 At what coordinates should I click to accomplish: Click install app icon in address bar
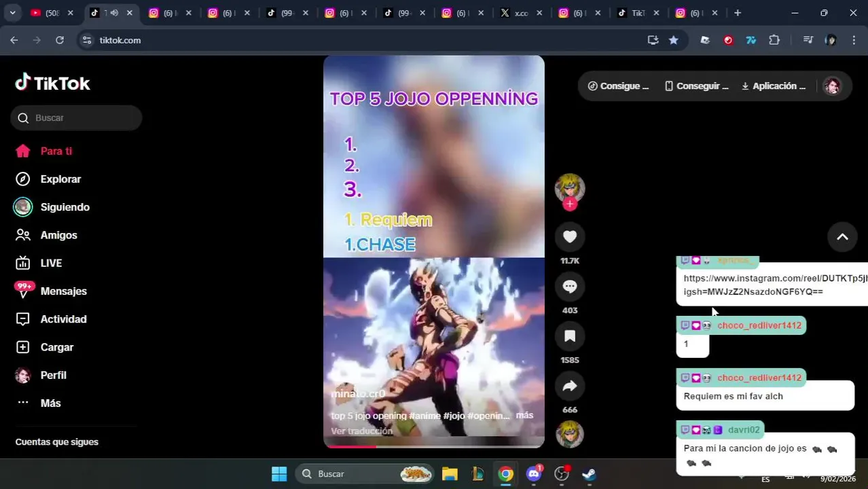653,40
